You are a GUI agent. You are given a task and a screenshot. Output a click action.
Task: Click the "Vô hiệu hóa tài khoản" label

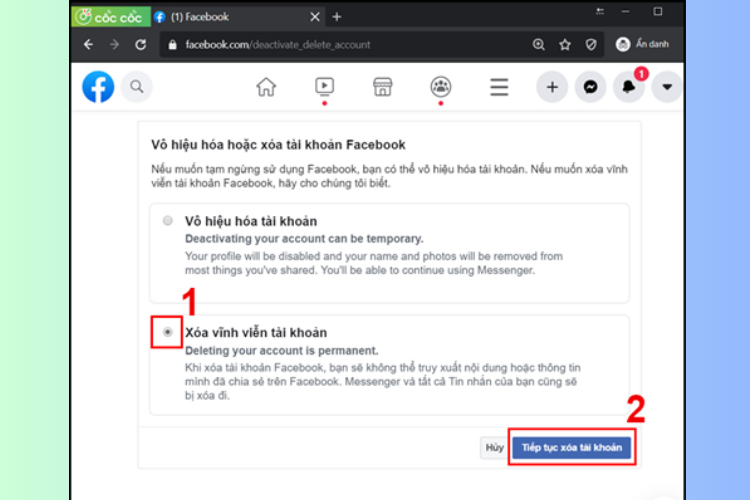251,221
